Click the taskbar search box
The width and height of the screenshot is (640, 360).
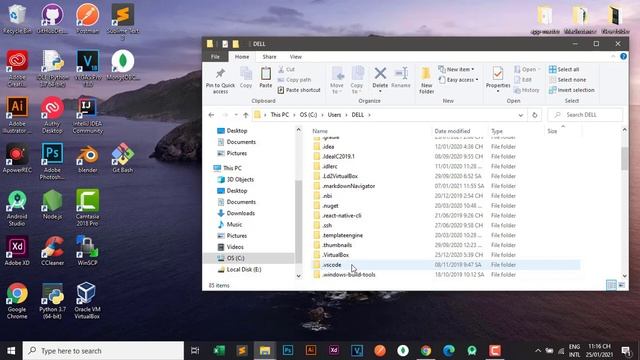pyautogui.click(x=103, y=350)
